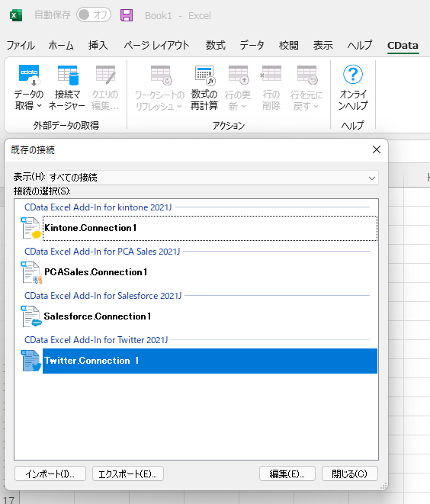The image size is (430, 504).
Task: Open the ページ レイアウト tab
Action: [x=156, y=45]
